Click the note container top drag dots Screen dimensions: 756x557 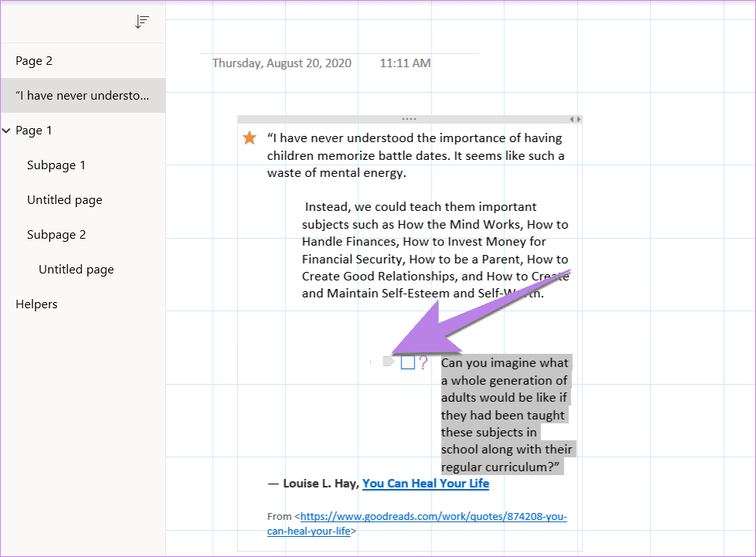[409, 119]
